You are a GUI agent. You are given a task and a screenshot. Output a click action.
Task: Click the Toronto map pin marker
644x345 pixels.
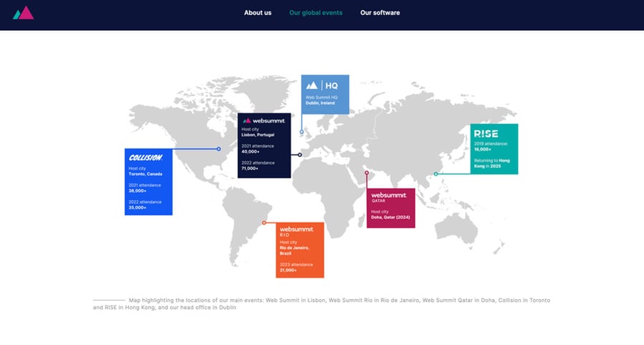pyautogui.click(x=219, y=149)
